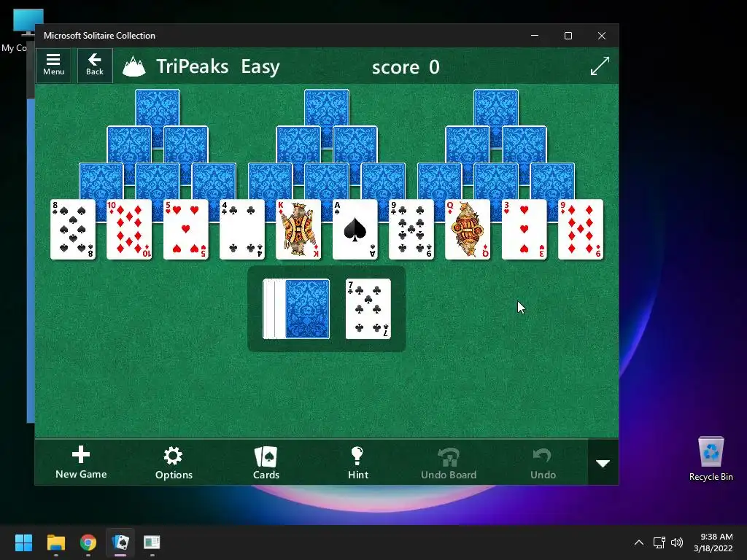Screen dimensions: 747x560
Task: Select the 3 of hearts card
Action: (524, 230)
